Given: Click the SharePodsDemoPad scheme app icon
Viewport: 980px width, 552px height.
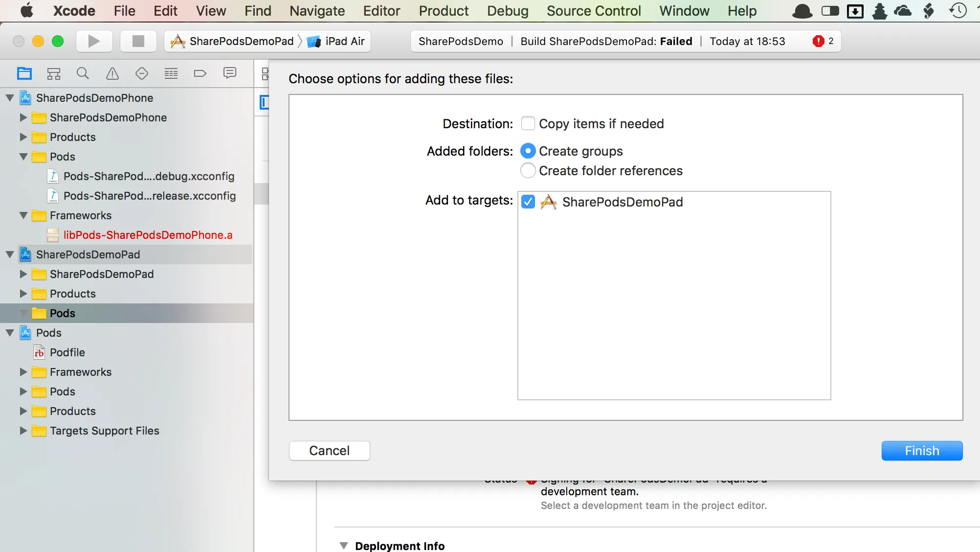Looking at the screenshot, I should tap(178, 41).
